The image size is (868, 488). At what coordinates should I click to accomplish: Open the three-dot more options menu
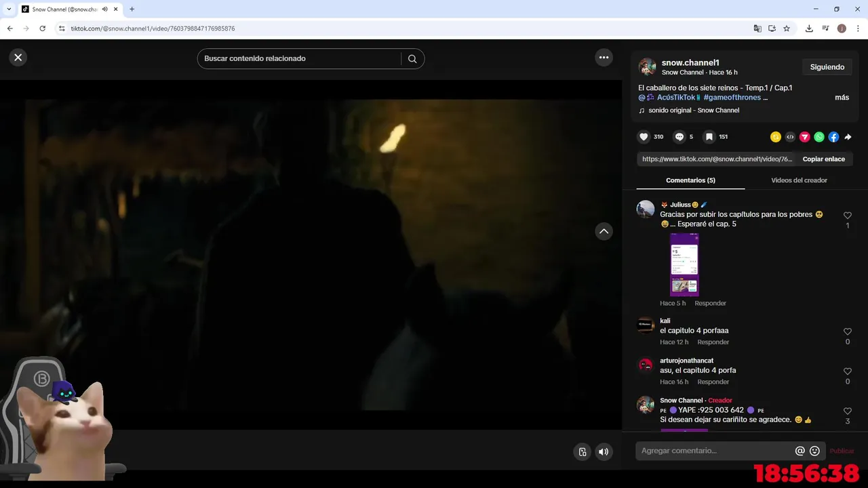pyautogui.click(x=604, y=58)
